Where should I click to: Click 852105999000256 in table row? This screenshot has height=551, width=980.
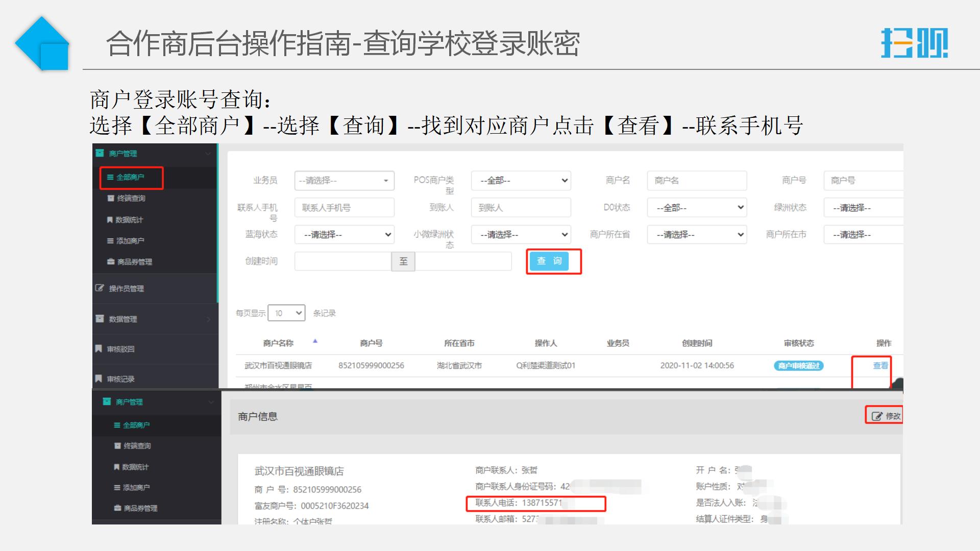(x=371, y=366)
